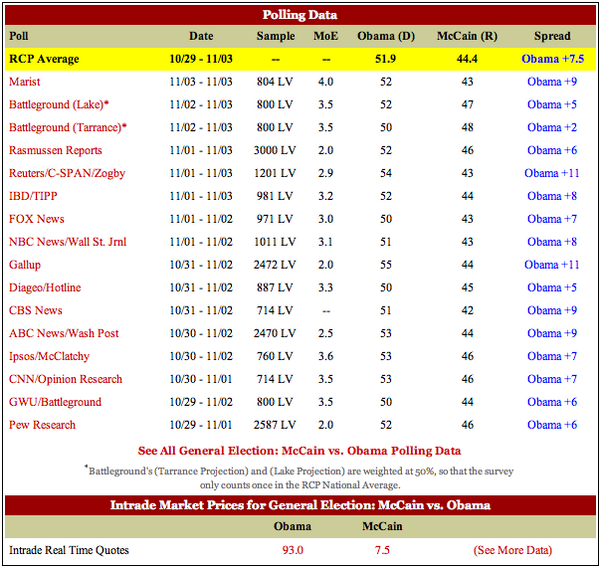Click Obama +8 spread in IBD/TIPP row
Image resolution: width=600 pixels, height=567 pixels.
tap(552, 196)
